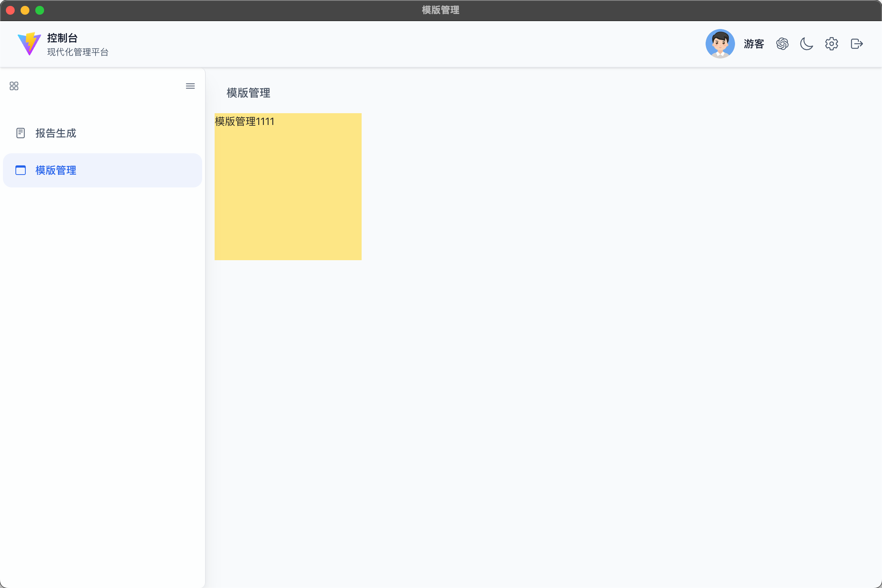Toggle dark mode with moon icon

pos(807,44)
